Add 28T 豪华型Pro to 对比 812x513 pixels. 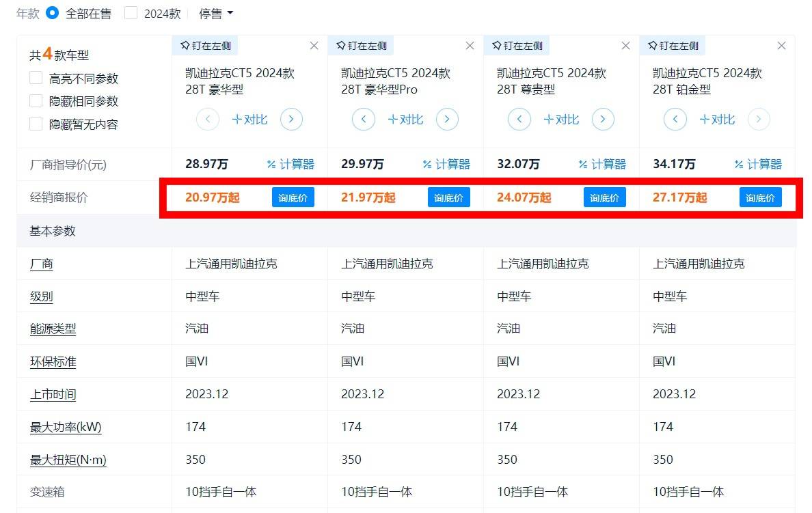tap(405, 120)
